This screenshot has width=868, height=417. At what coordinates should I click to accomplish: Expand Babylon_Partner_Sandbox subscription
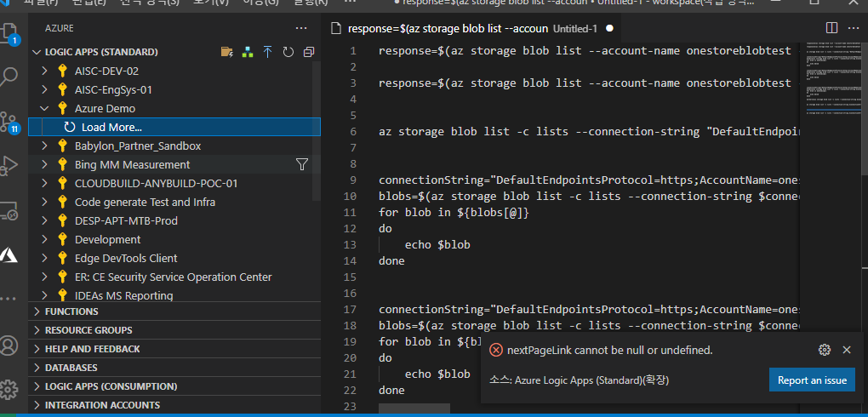click(45, 146)
